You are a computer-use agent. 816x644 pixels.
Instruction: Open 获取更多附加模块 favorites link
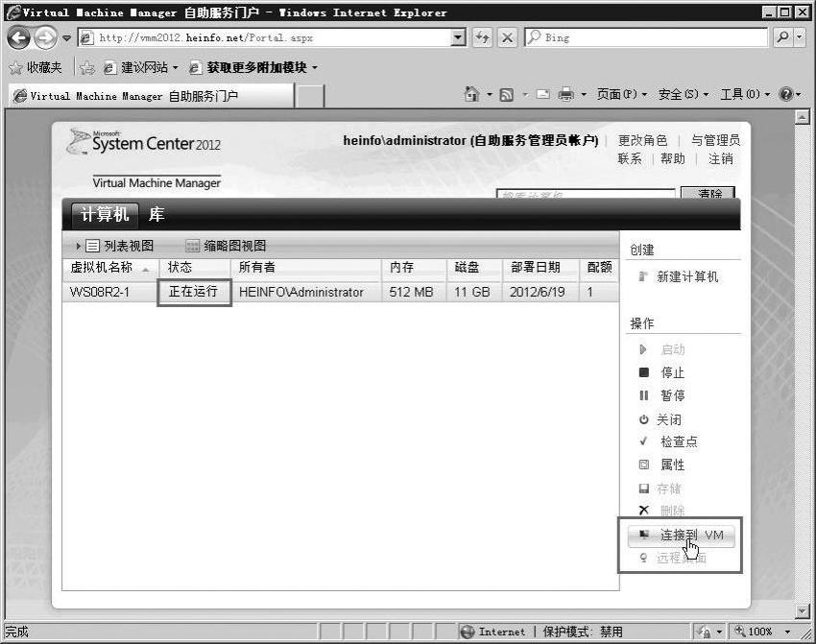[253, 67]
